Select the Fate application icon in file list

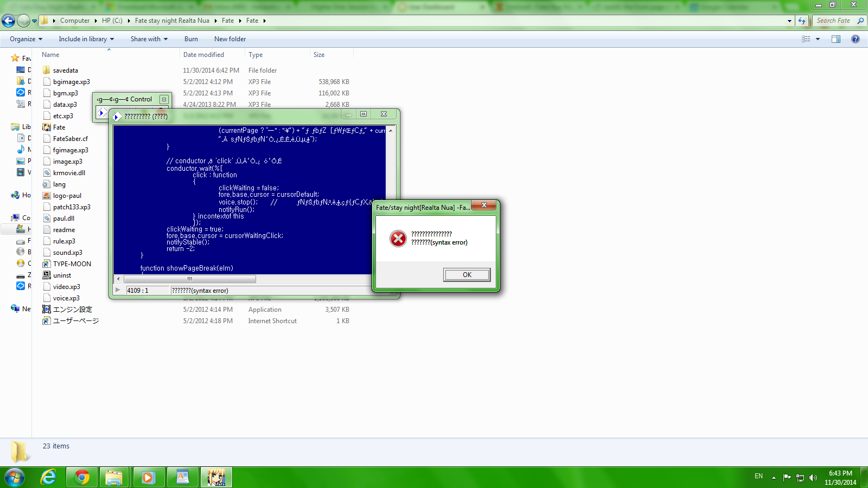click(x=47, y=127)
